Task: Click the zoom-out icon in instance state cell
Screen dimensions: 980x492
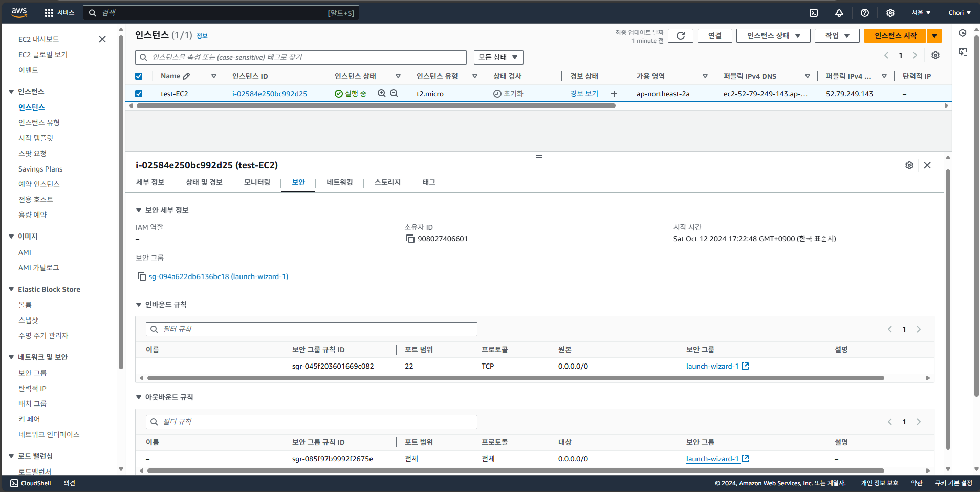Action: click(x=394, y=93)
